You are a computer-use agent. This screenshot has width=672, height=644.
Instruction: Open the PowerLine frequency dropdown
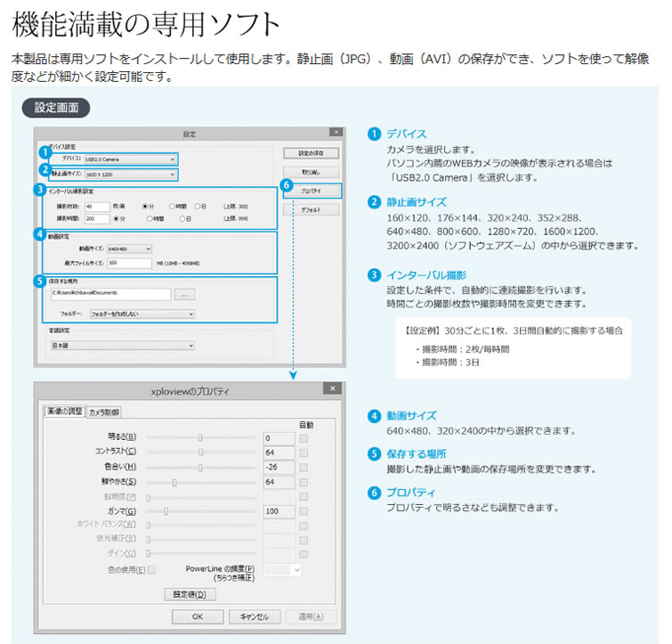coord(282,570)
